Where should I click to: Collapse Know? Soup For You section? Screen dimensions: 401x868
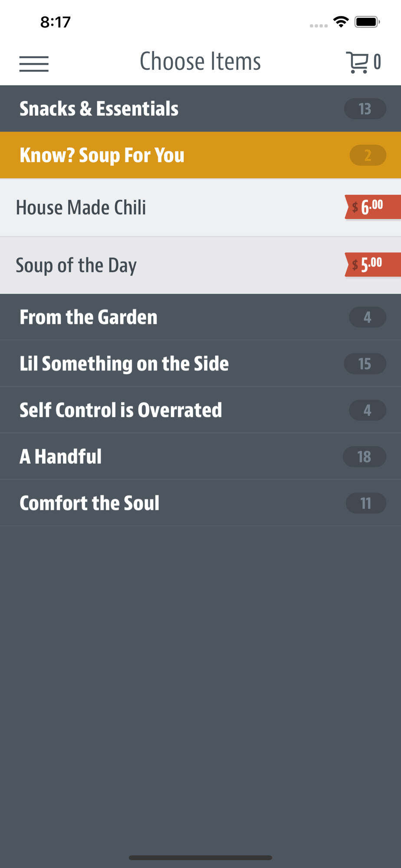click(200, 155)
